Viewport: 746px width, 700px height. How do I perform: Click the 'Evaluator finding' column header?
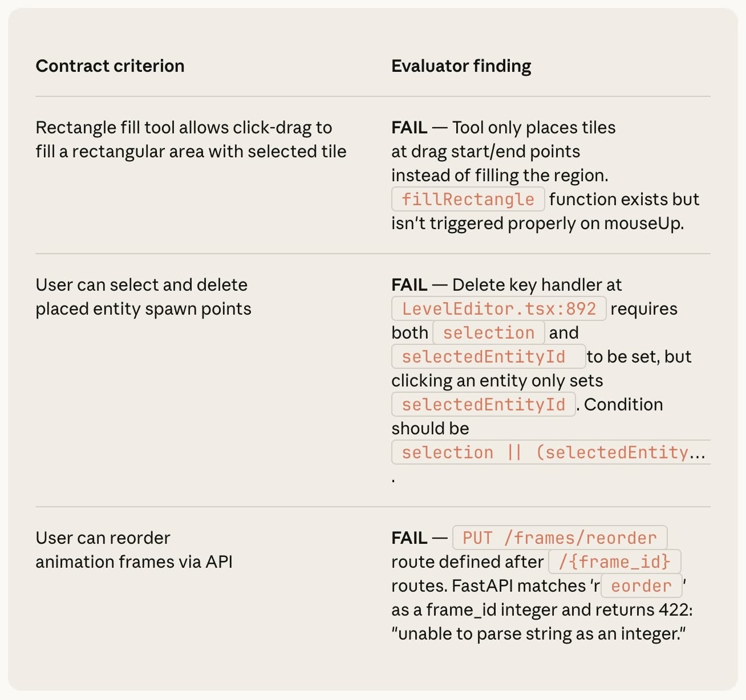[x=461, y=66]
